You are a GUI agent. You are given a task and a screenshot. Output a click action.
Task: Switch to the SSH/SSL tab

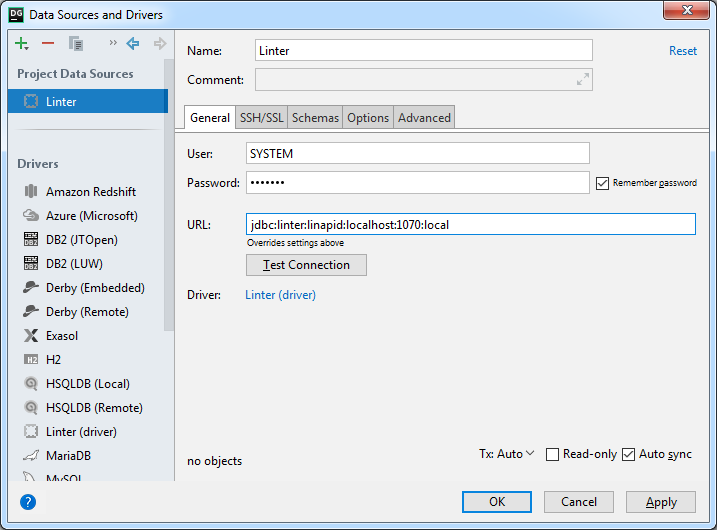coord(261,118)
